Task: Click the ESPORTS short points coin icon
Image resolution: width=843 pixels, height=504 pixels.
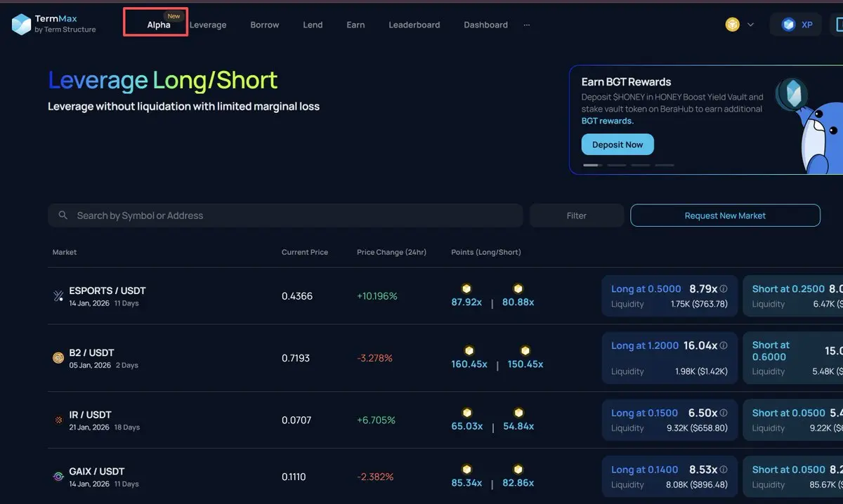Action: pos(518,289)
